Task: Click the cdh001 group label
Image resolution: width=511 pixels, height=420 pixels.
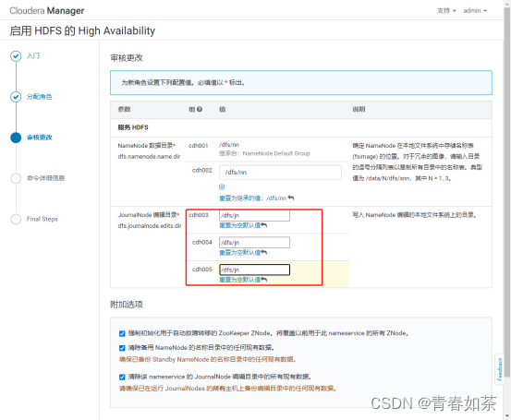Action: pyautogui.click(x=198, y=146)
